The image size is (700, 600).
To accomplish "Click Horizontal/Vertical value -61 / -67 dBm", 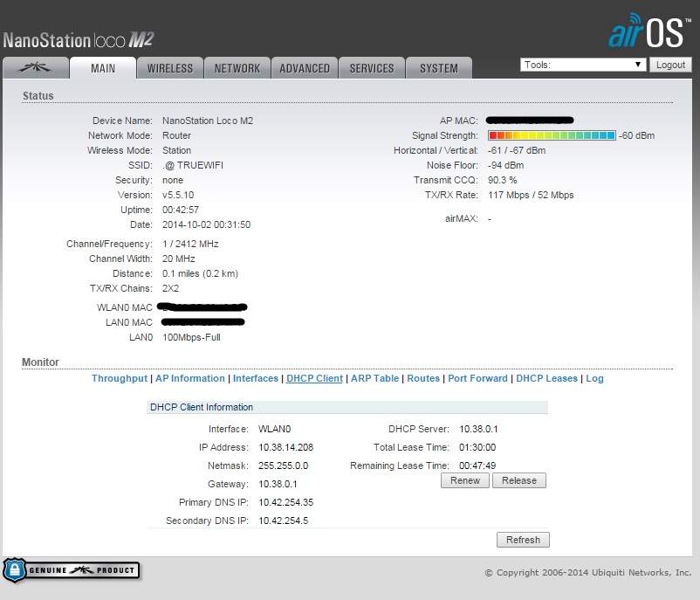I will pyautogui.click(x=517, y=150).
